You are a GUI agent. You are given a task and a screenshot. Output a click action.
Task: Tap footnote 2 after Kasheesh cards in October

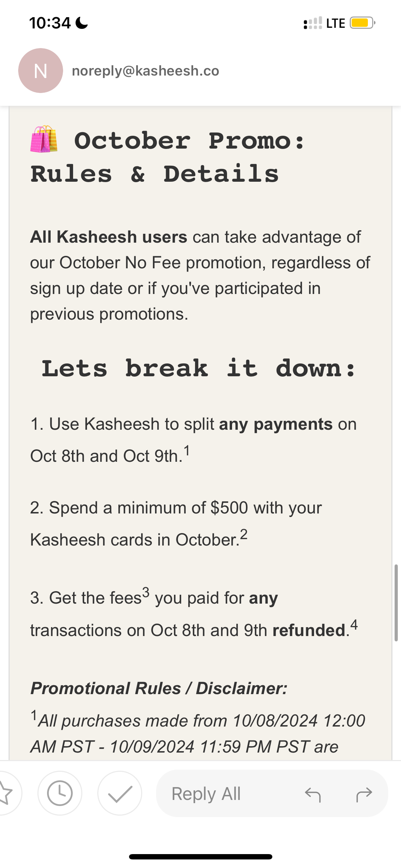point(244,534)
